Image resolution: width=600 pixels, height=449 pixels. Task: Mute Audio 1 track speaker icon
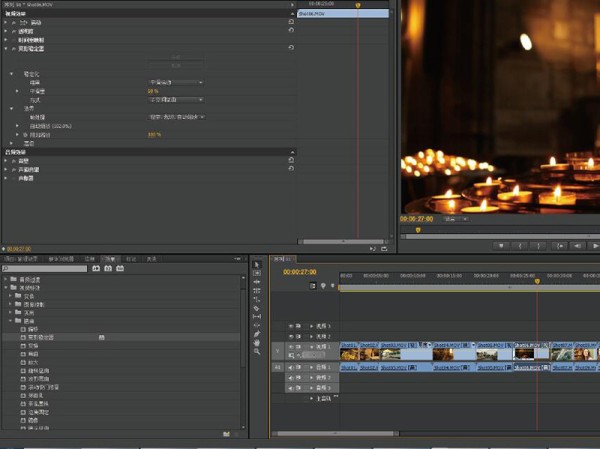point(290,367)
